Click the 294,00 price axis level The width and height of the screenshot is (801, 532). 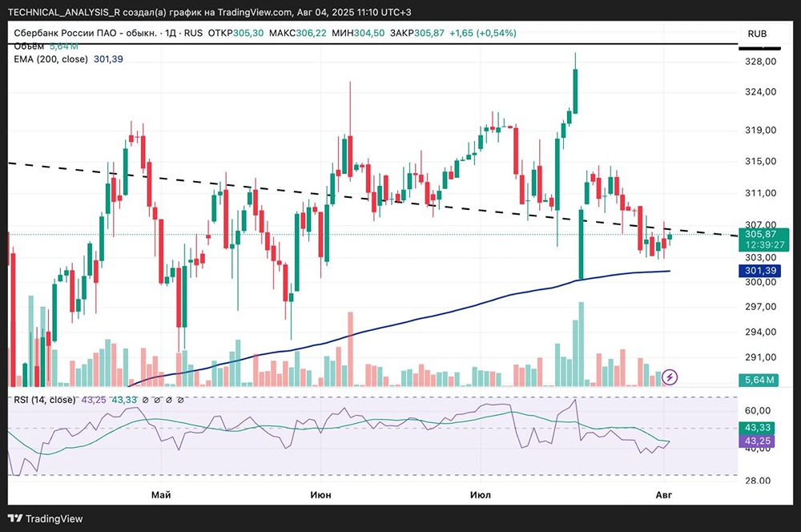(x=761, y=332)
